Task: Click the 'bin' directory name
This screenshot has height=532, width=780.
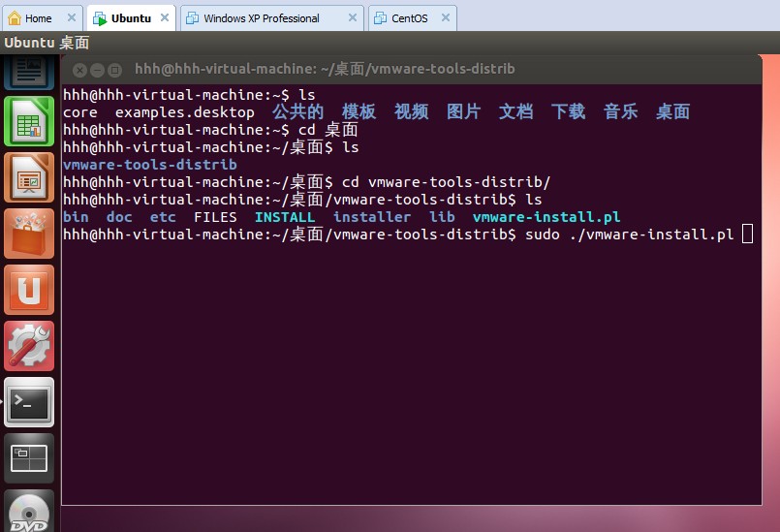Action: pos(77,217)
